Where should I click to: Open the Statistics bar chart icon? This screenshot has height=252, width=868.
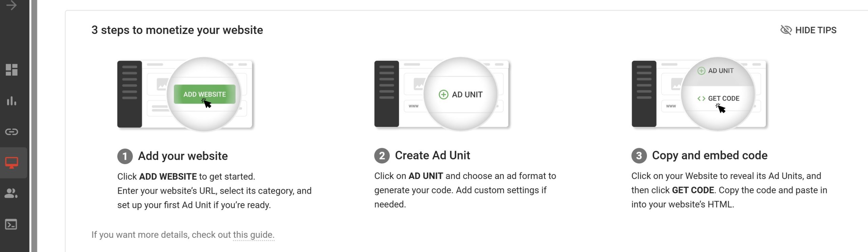[12, 101]
